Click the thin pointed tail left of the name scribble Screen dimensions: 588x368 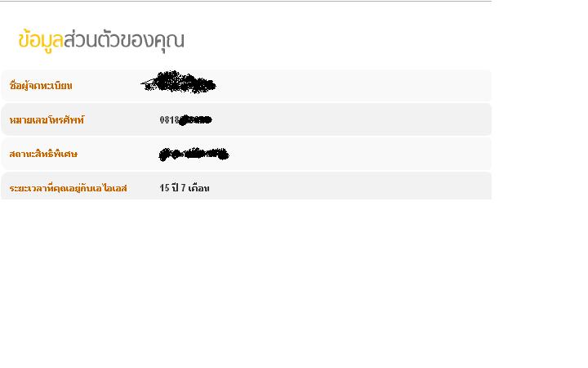pos(148,83)
